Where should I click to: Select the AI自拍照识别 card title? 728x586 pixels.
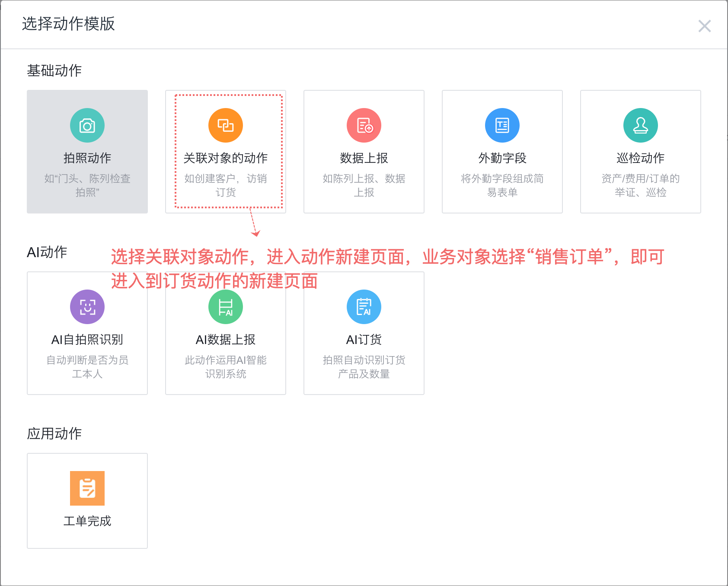[87, 340]
